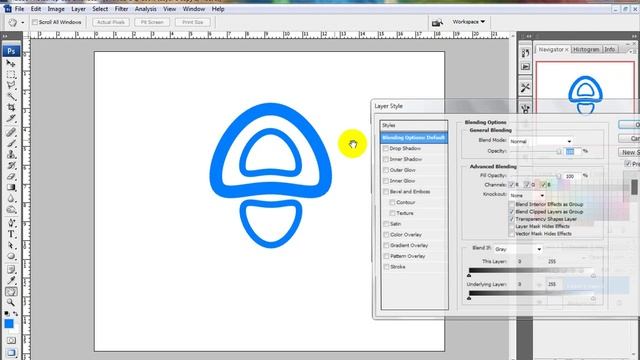The height and width of the screenshot is (360, 640).
Task: Open the Navigator panel options menu
Action: coord(631,51)
